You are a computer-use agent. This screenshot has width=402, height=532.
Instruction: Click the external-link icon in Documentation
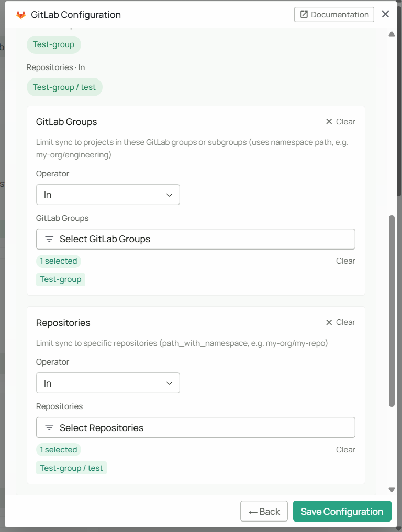pyautogui.click(x=304, y=14)
